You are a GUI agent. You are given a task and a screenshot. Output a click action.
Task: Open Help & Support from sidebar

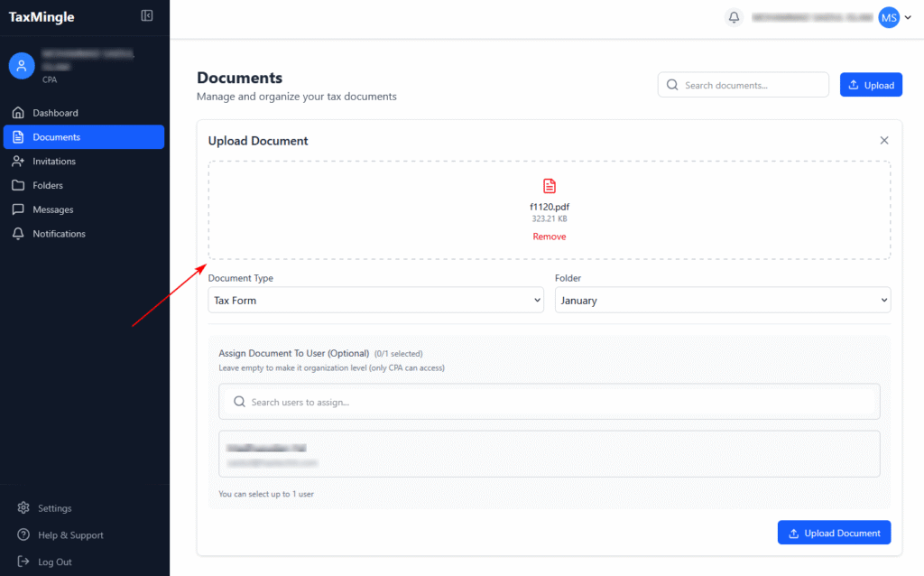point(70,535)
